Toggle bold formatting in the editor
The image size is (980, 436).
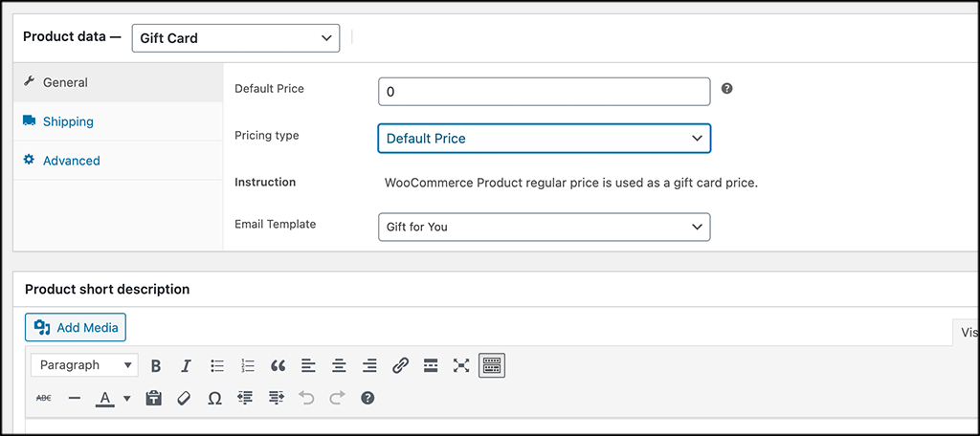[x=156, y=365]
